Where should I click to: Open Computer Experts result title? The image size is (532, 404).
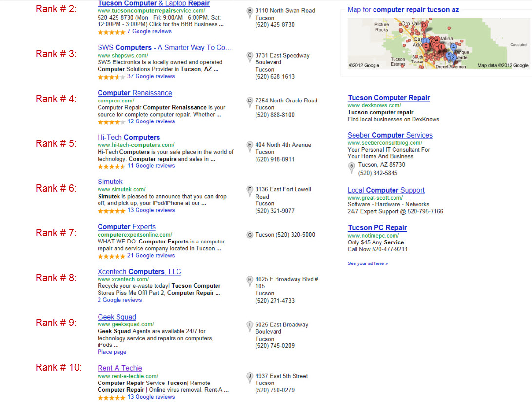(x=127, y=227)
